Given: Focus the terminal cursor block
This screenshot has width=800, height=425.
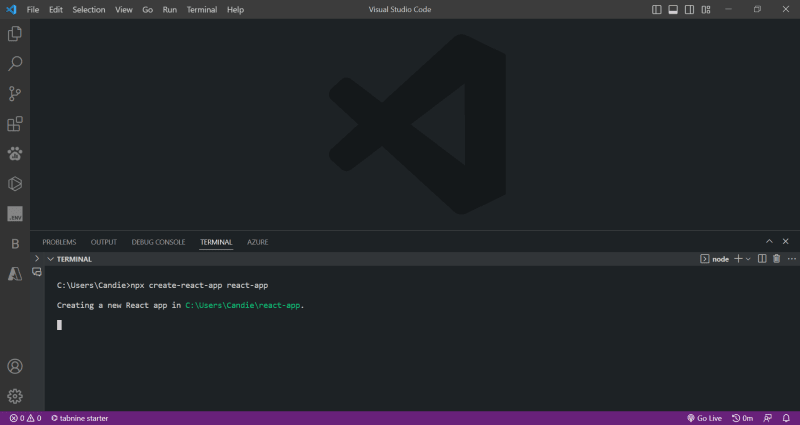Looking at the screenshot, I should click(x=59, y=325).
